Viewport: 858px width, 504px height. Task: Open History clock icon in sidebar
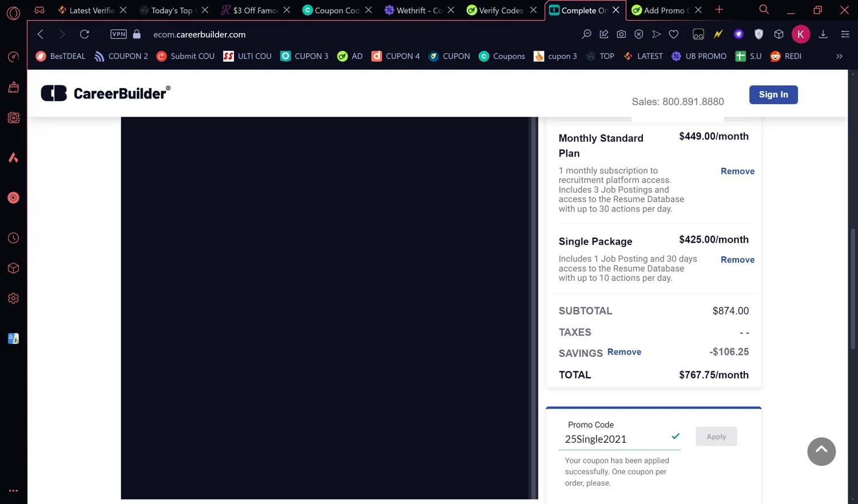[13, 238]
